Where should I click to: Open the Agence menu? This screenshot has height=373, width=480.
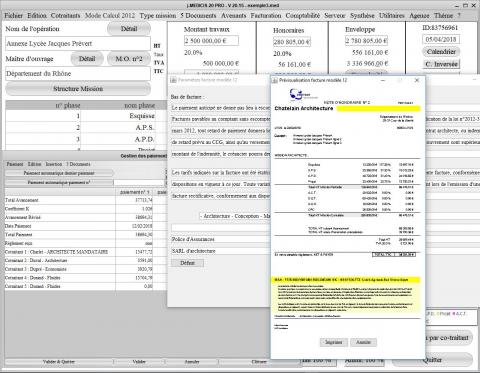[419, 16]
